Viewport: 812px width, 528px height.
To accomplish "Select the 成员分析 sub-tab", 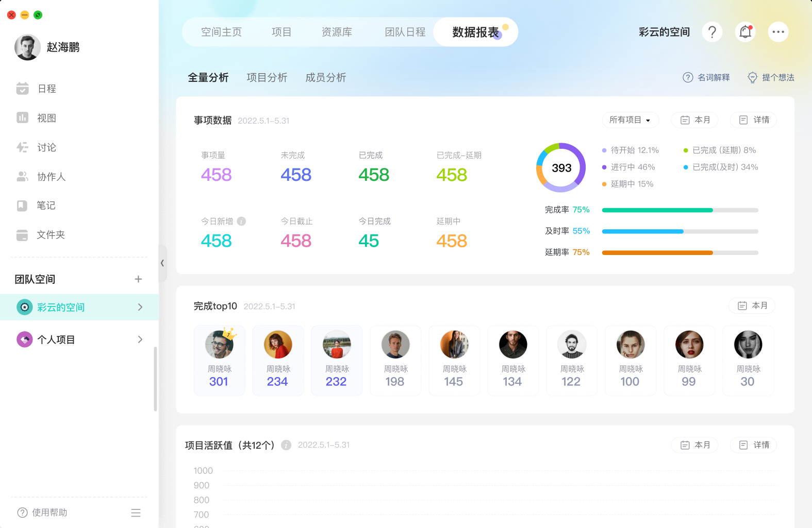I will (x=325, y=78).
